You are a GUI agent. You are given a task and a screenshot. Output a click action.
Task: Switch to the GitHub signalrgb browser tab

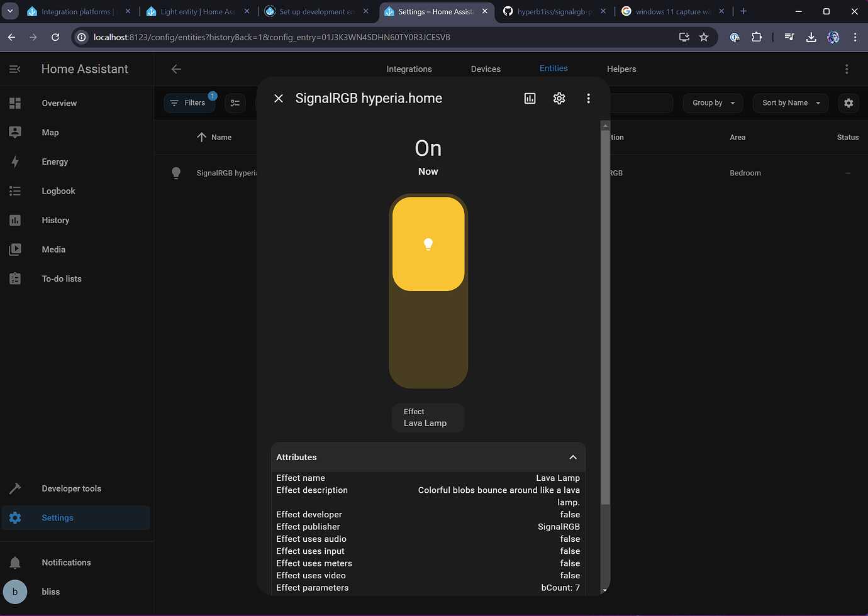550,11
